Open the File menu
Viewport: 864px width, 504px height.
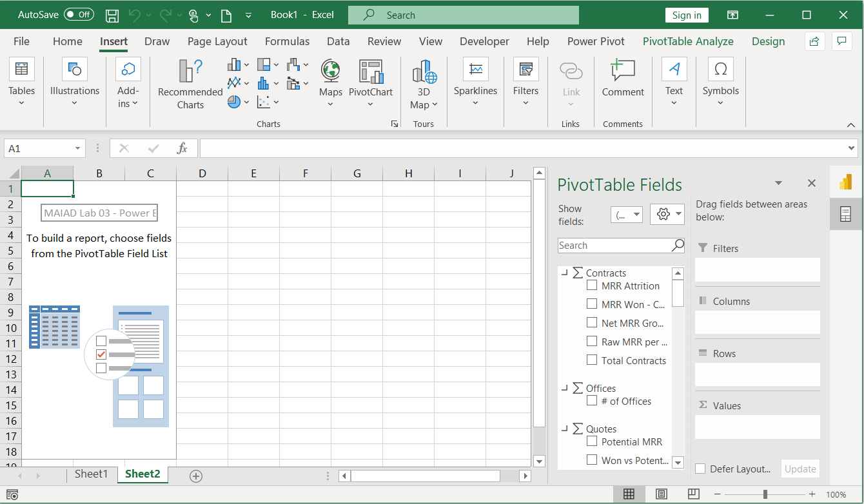[21, 41]
